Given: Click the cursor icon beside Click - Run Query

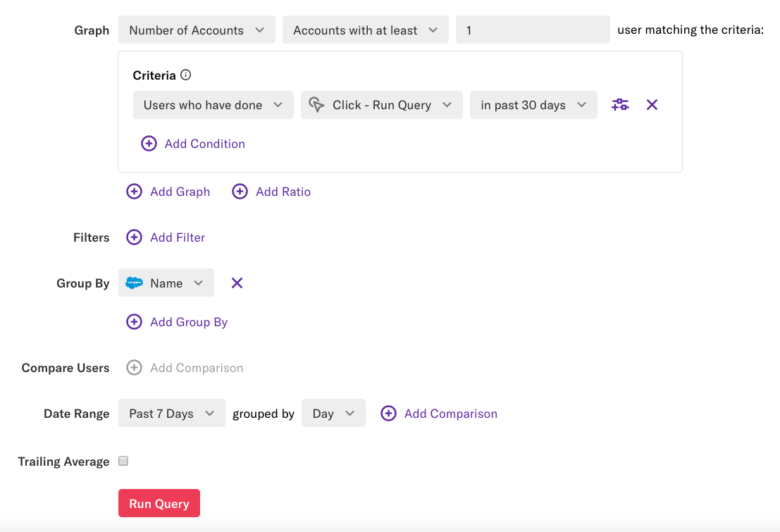Looking at the screenshot, I should pos(316,104).
